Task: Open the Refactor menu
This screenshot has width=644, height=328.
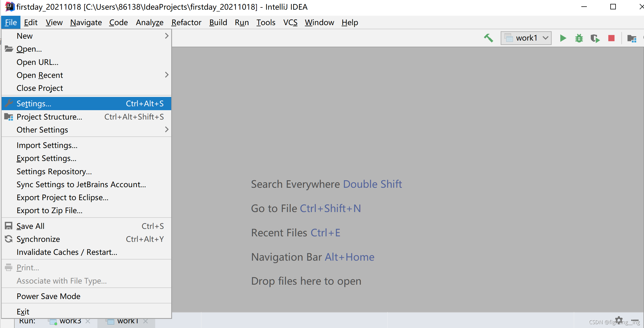Action: click(186, 22)
